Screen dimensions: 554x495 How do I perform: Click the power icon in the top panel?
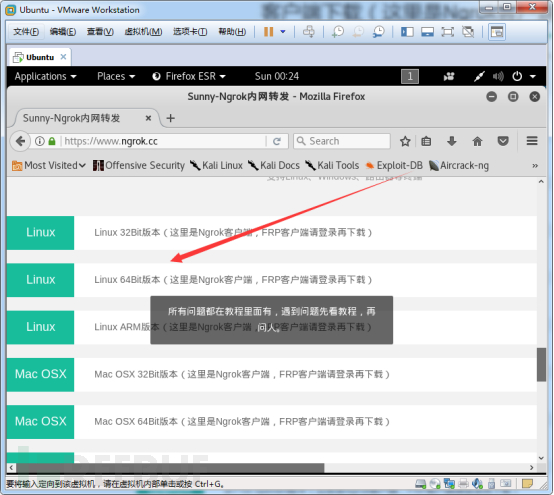click(x=517, y=76)
